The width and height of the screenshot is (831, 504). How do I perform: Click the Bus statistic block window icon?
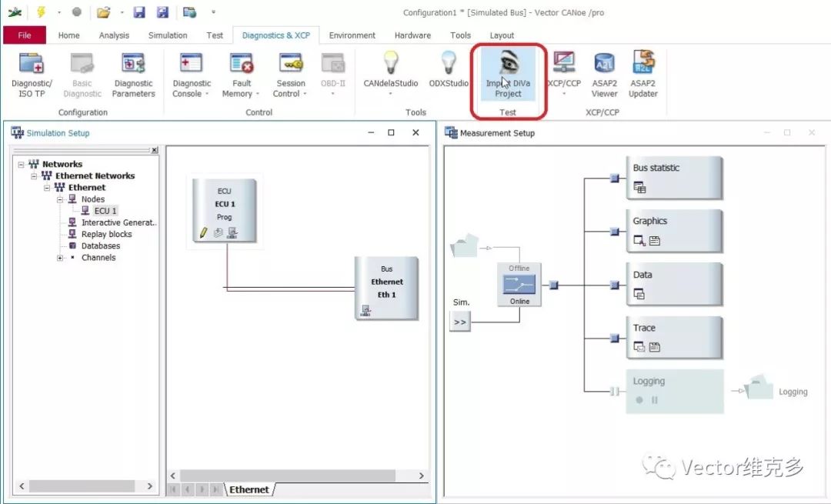[639, 188]
